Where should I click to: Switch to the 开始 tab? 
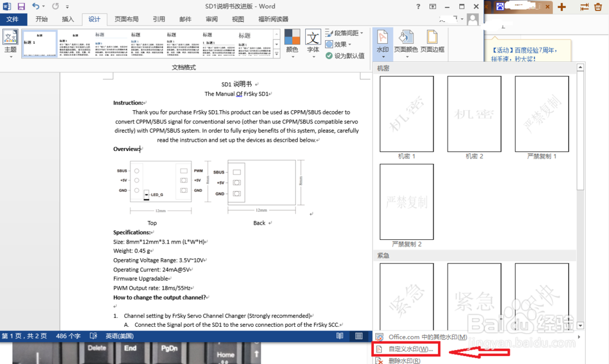coord(41,19)
